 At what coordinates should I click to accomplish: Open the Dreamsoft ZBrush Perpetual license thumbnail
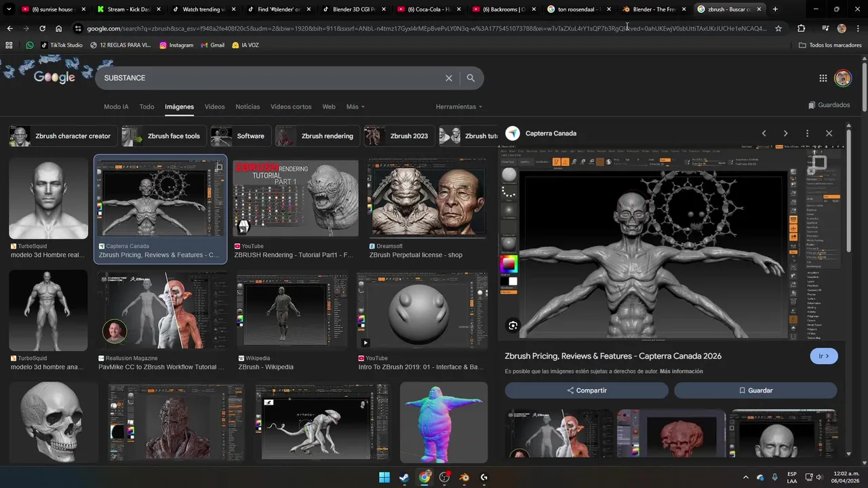[427, 199]
